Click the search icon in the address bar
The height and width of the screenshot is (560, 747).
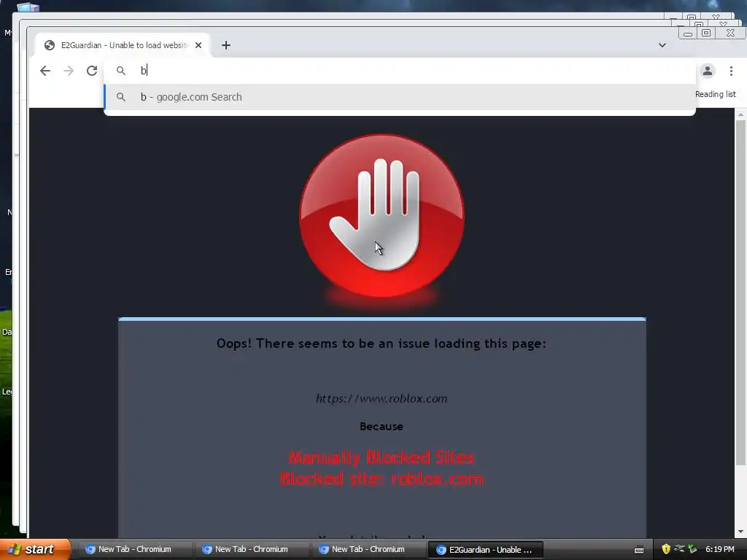[121, 71]
